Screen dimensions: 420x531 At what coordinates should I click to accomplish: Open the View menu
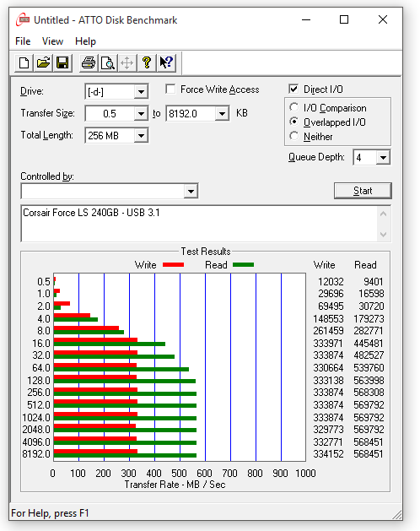pos(52,41)
